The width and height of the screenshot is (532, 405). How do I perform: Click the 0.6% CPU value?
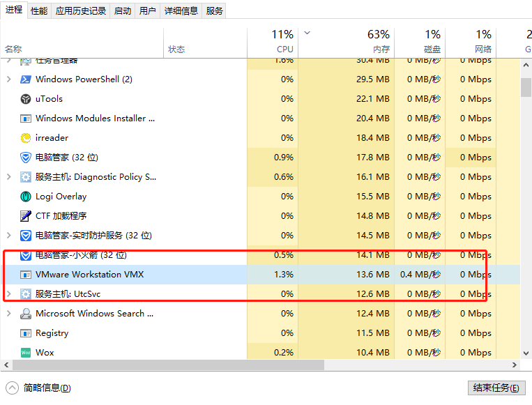pos(284,177)
